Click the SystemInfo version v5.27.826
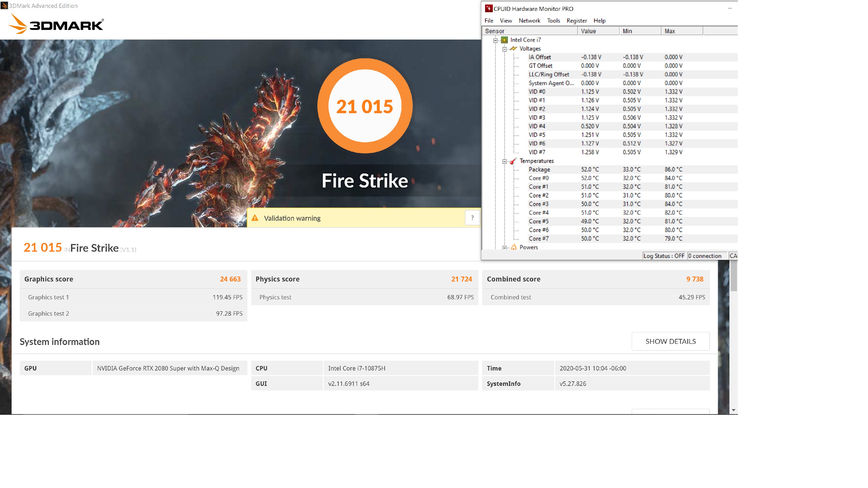Viewport: 868px width, 488px height. pos(573,384)
